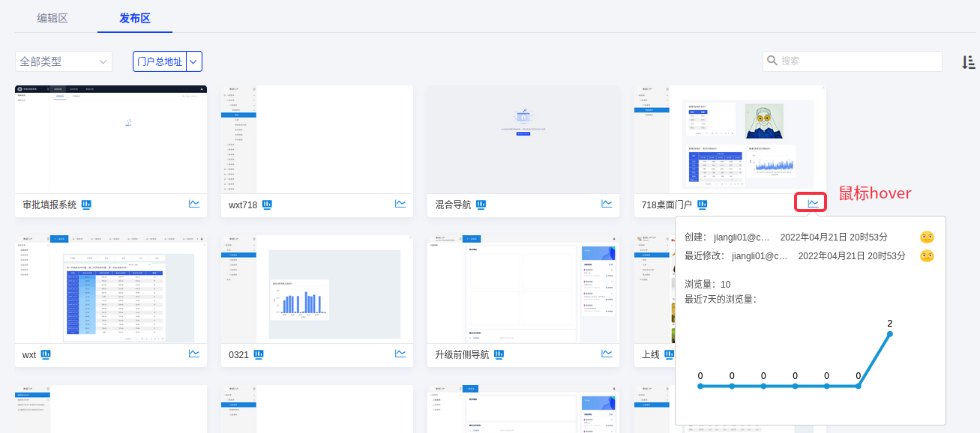The width and height of the screenshot is (980, 433).
Task: Click chart icon on the wxt card
Action: pyautogui.click(x=194, y=354)
